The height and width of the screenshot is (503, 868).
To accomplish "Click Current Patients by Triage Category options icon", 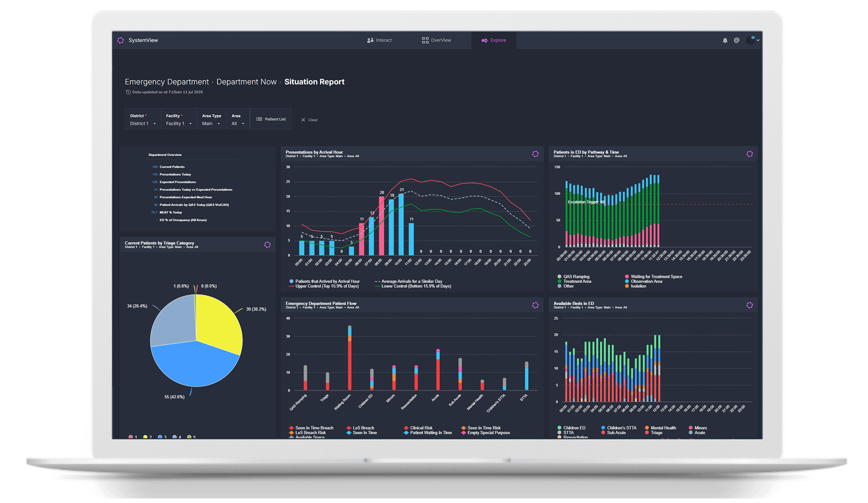I will [x=267, y=245].
